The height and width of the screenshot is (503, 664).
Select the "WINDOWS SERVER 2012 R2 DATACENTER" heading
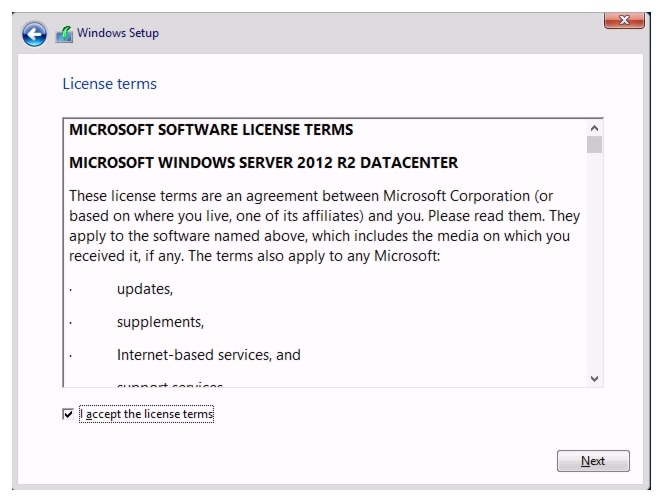tap(263, 162)
